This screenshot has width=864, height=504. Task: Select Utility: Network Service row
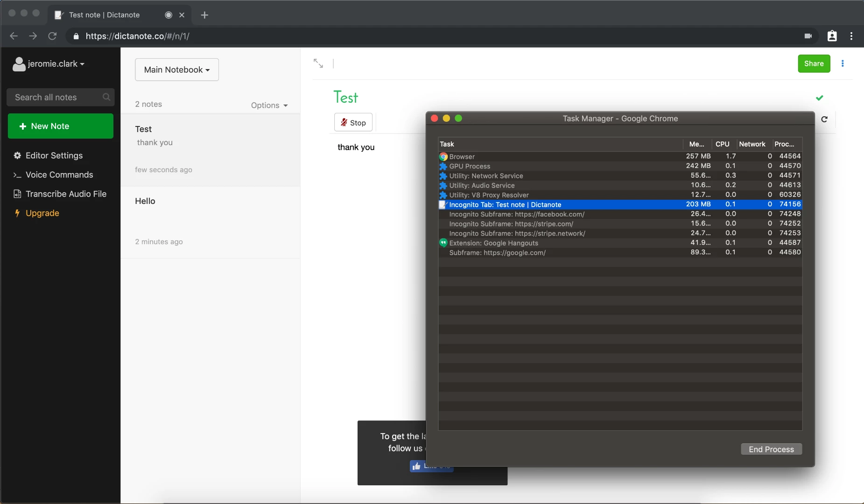[x=620, y=175]
